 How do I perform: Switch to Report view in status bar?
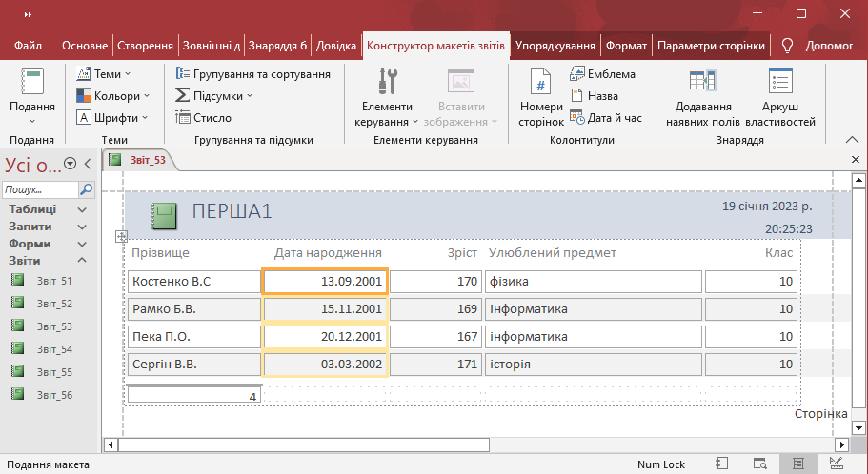pyautogui.click(x=721, y=464)
